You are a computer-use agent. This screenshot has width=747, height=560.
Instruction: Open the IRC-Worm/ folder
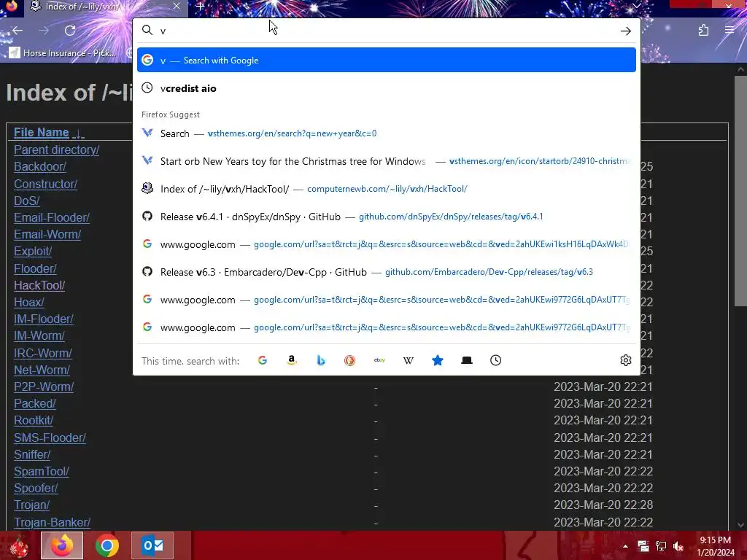(43, 353)
